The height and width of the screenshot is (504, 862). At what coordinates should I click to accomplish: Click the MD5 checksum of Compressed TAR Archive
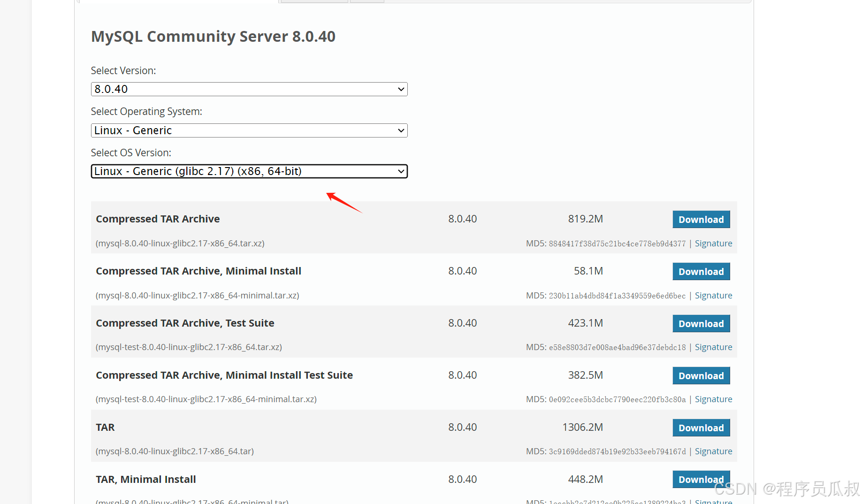[617, 244]
